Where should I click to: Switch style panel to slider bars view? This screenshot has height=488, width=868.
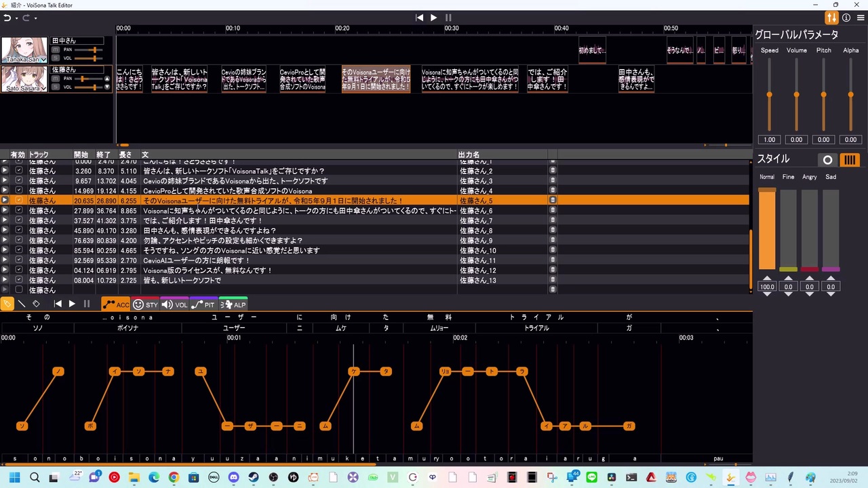[850, 160]
